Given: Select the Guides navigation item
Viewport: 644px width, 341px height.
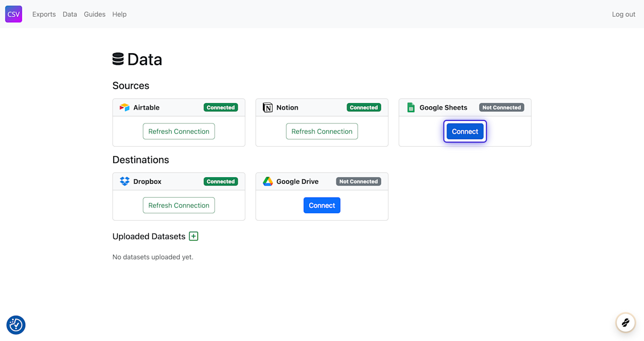Looking at the screenshot, I should [x=94, y=14].
